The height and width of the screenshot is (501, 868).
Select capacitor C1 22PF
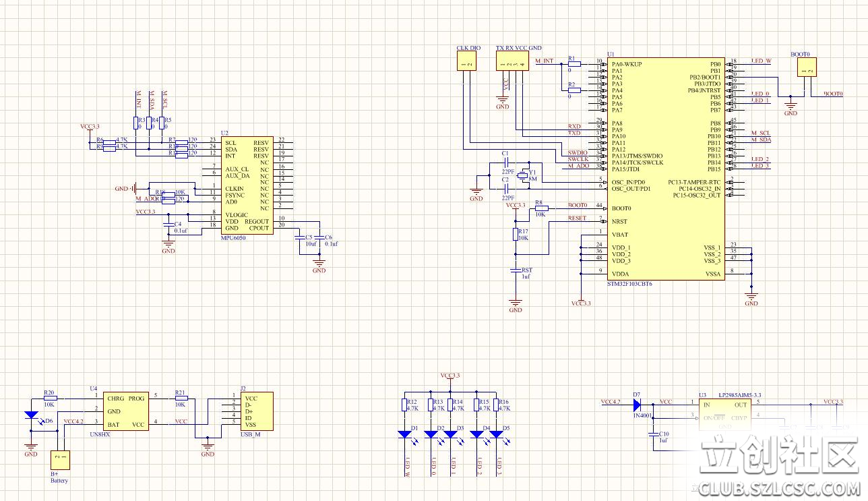[x=505, y=163]
